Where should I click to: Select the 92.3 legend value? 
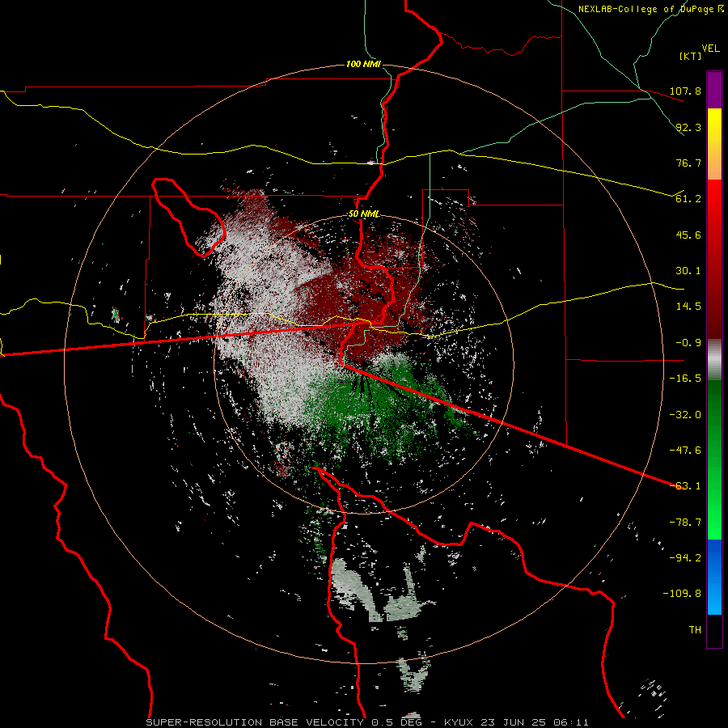pyautogui.click(x=688, y=127)
